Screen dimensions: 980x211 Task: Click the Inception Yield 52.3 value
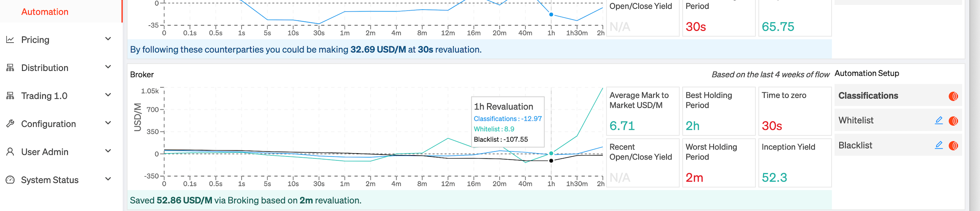pos(774,178)
